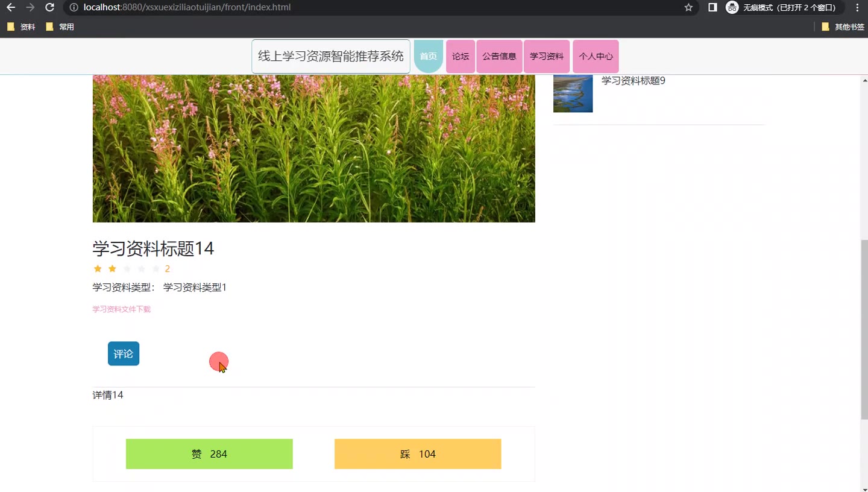868x492 pixels.
Task: Click the 学习资料标题14 heading
Action: [x=153, y=248]
